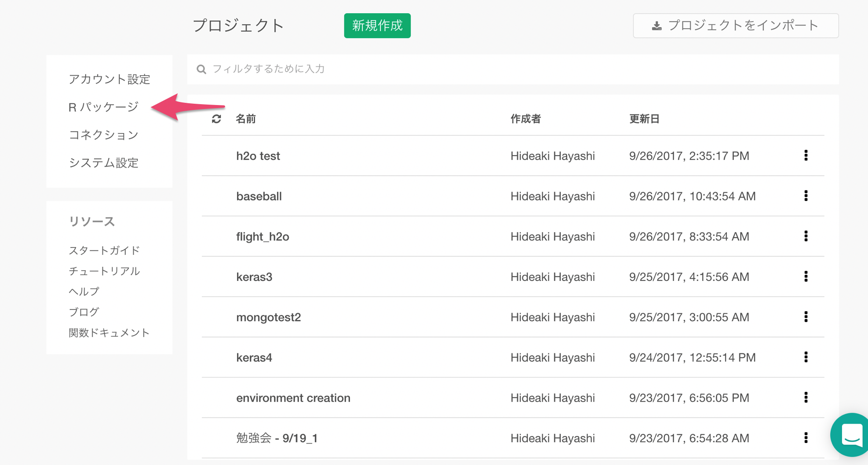The image size is (868, 465).
Task: Open the ヘルプ resource link
Action: [x=84, y=291]
